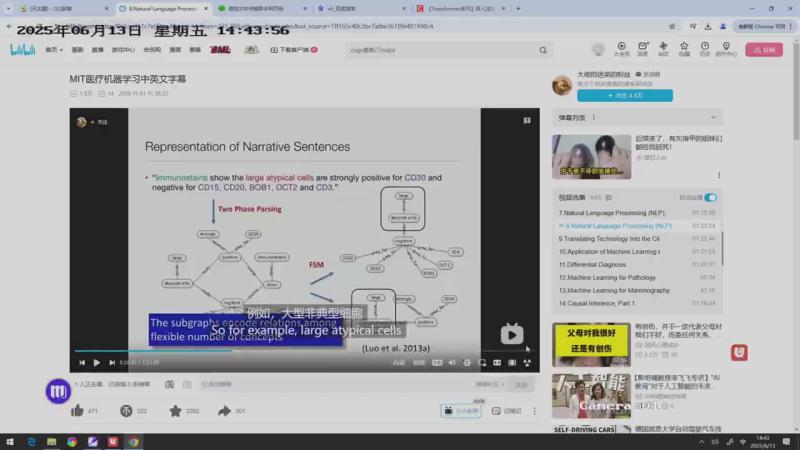Viewport: 800px width, 450px height.
Task: Open Edge from the taskbar
Action: 32,442
